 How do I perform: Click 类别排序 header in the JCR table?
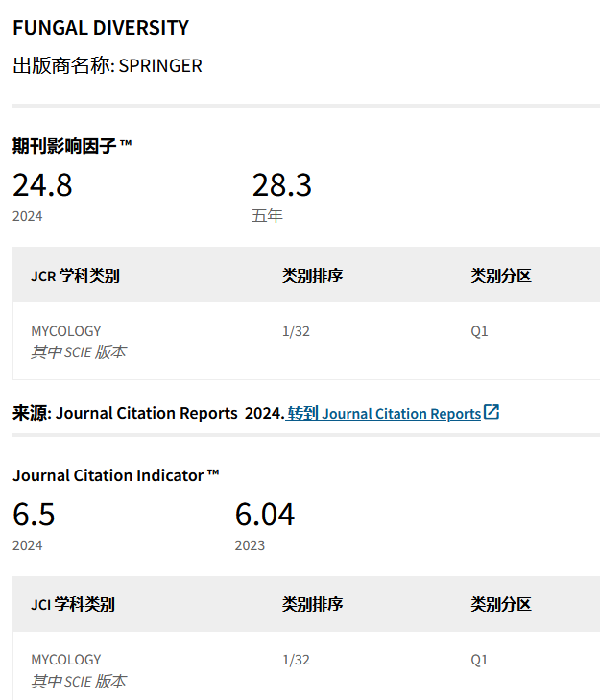pos(312,277)
